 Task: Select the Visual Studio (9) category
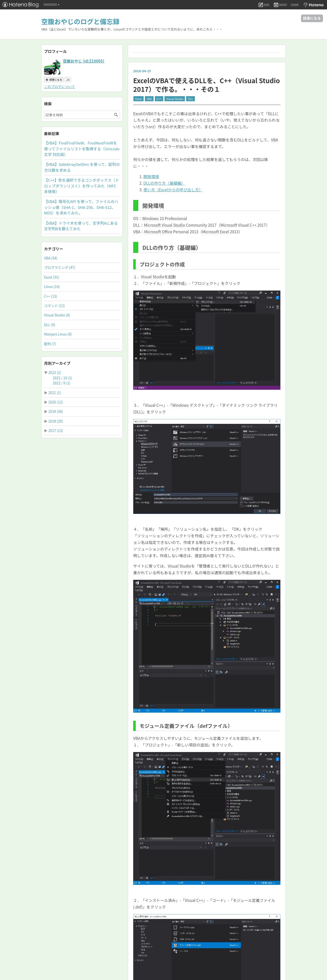[57, 315]
